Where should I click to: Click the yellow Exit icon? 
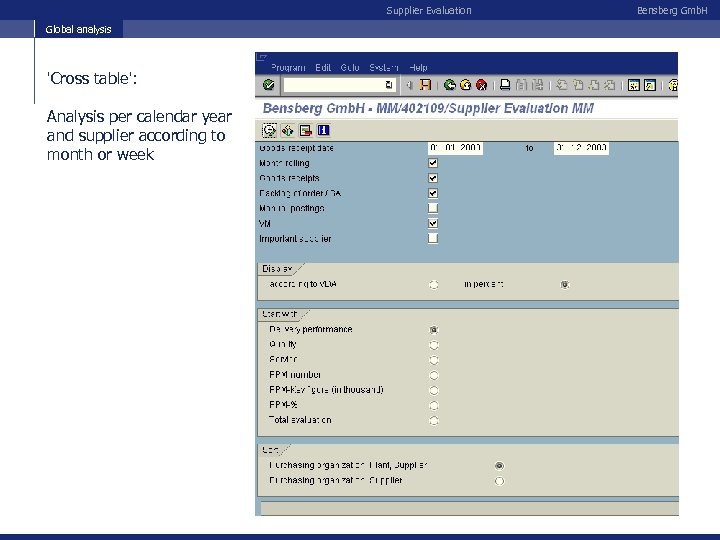(x=466, y=85)
